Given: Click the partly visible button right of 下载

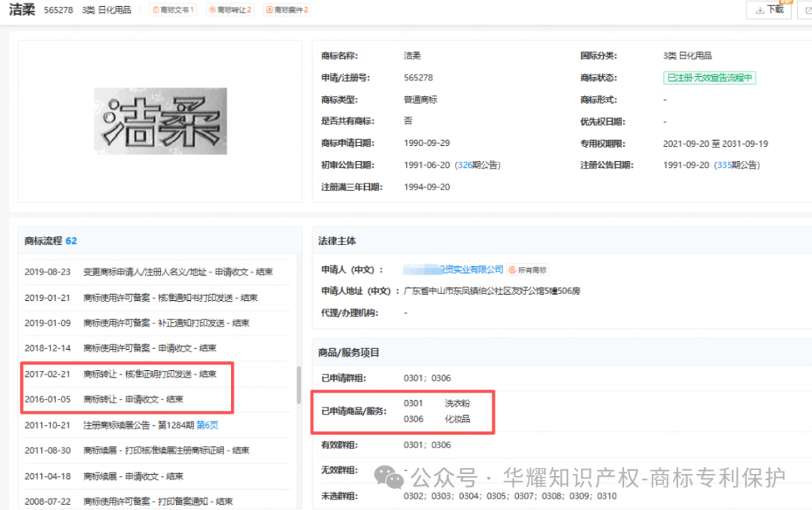Looking at the screenshot, I should tap(806, 10).
